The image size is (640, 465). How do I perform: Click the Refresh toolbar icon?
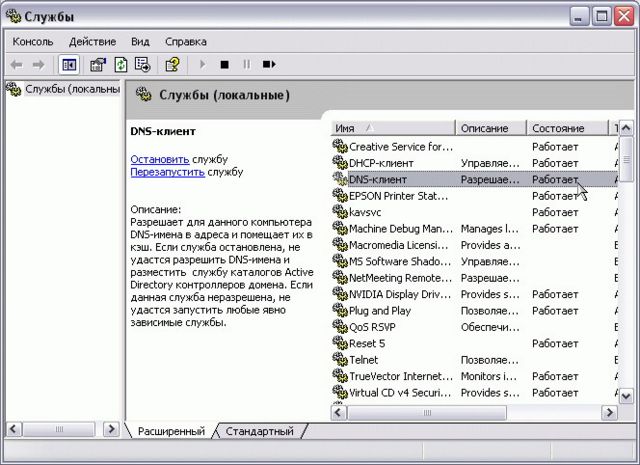click(121, 65)
